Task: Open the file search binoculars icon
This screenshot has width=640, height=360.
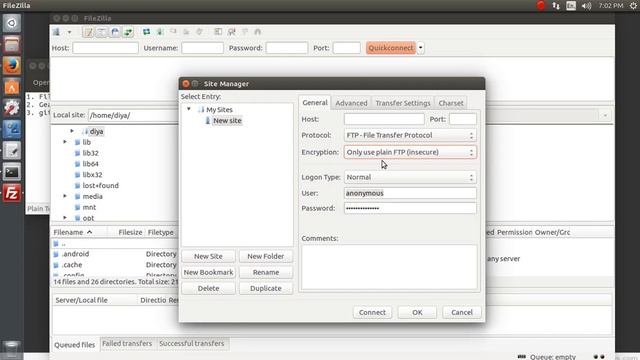Action: click(258, 32)
